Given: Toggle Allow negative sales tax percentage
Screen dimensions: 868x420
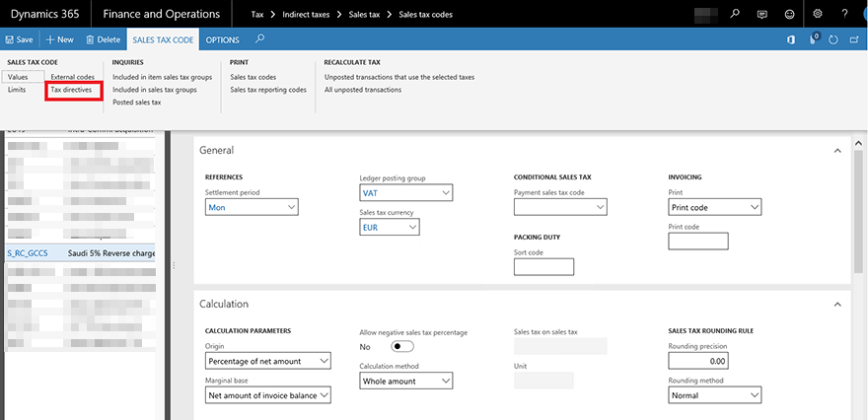Looking at the screenshot, I should click(401, 346).
